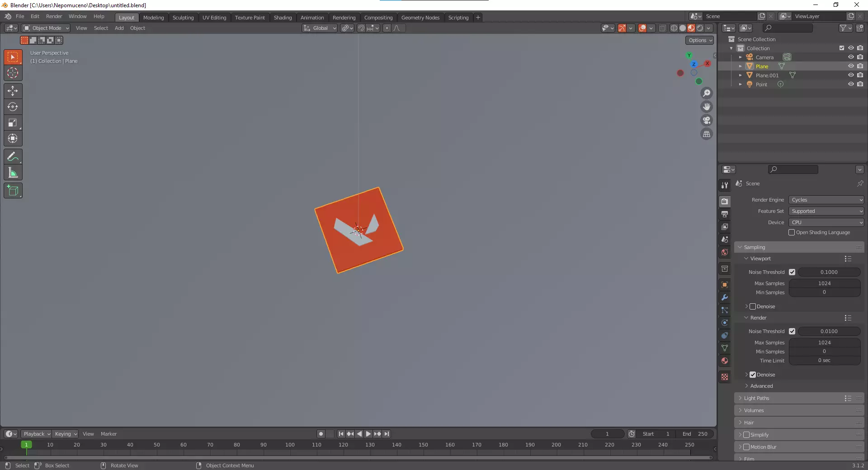Disable Render Denoise checkbox
868x470 pixels.
tap(753, 375)
